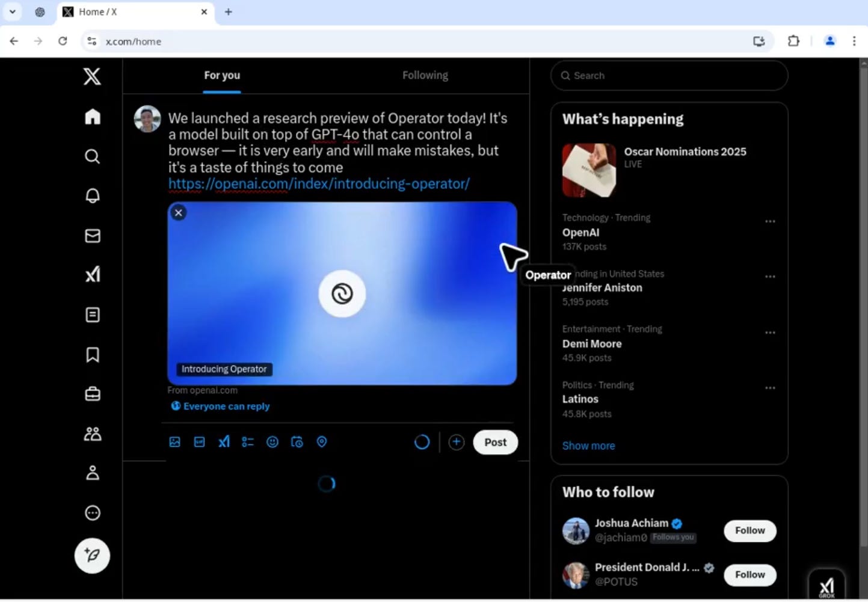868x602 pixels.
Task: Click the character count progress circle
Action: pos(422,442)
